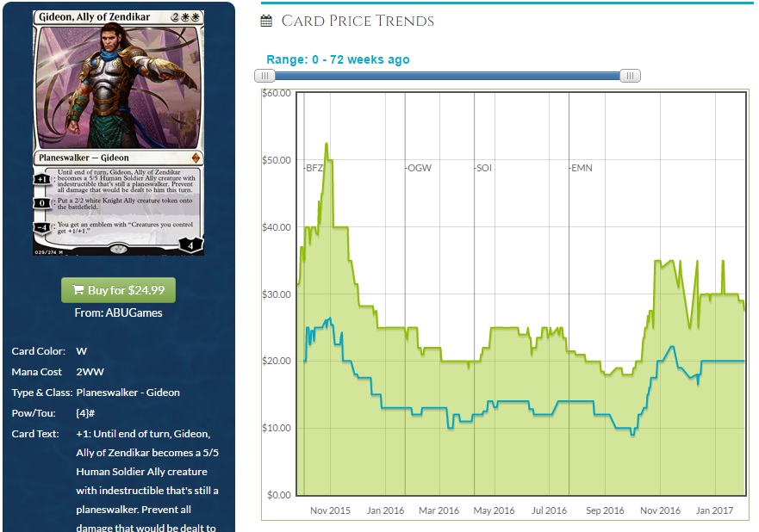This screenshot has width=759, height=532.
Task: Click the left range slider handle
Action: [x=264, y=76]
